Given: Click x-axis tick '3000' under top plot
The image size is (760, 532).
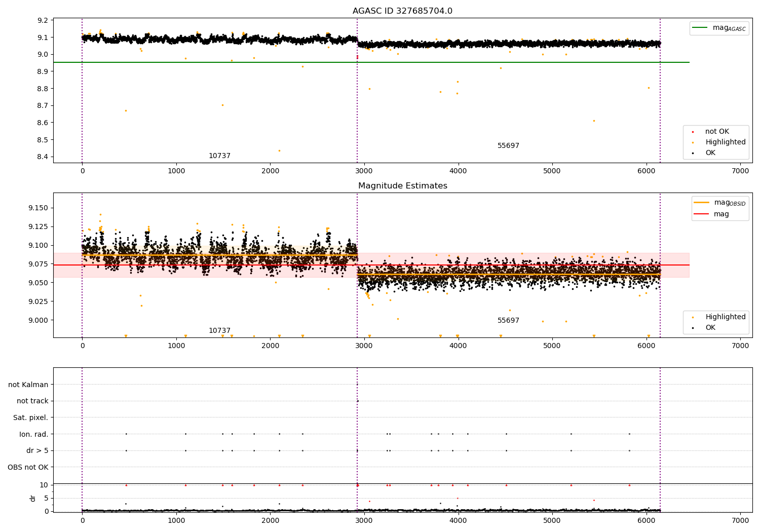Looking at the screenshot, I should (364, 171).
